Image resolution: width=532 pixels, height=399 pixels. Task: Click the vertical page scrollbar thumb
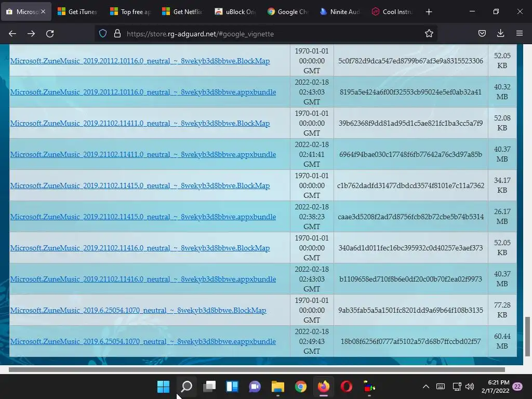coord(527,337)
